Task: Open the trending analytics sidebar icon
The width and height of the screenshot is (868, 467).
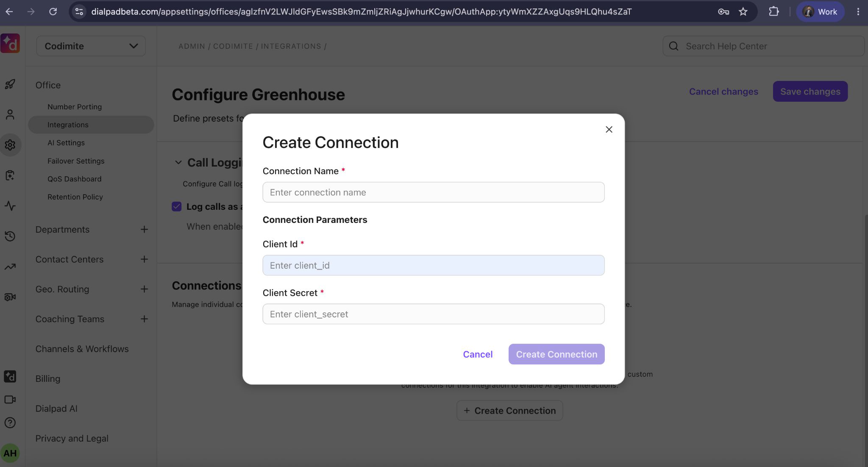Action: [10, 267]
